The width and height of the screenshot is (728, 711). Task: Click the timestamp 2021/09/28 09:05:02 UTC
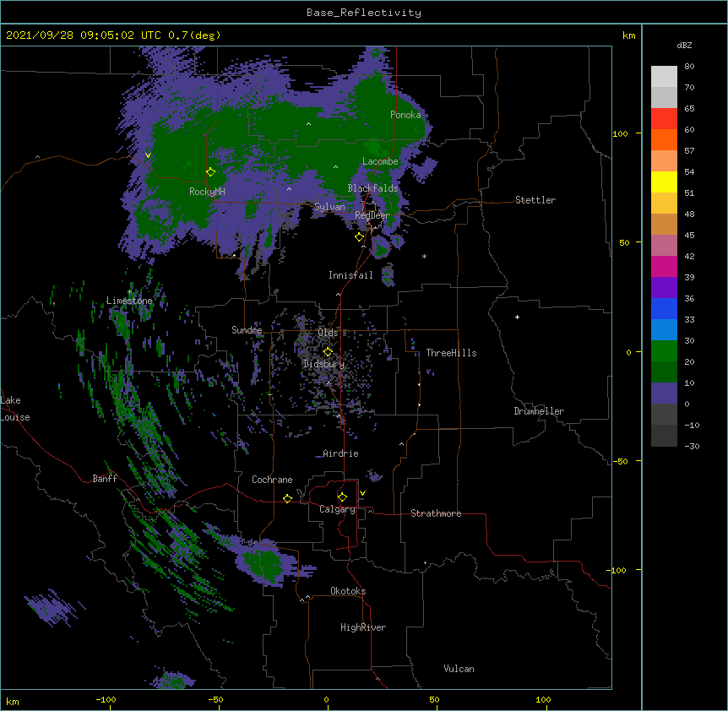[x=84, y=35]
